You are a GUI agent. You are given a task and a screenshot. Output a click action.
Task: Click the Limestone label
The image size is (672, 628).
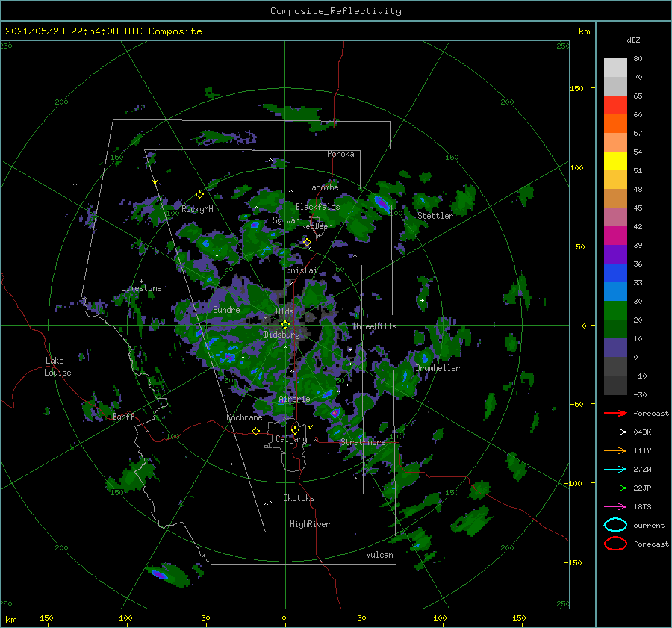[141, 288]
